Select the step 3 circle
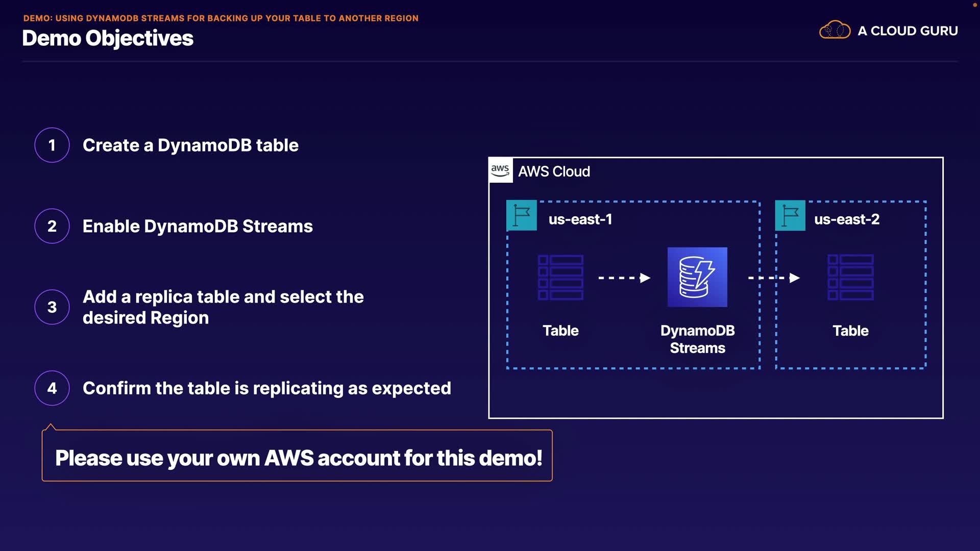Image resolution: width=980 pixels, height=551 pixels. pyautogui.click(x=52, y=307)
